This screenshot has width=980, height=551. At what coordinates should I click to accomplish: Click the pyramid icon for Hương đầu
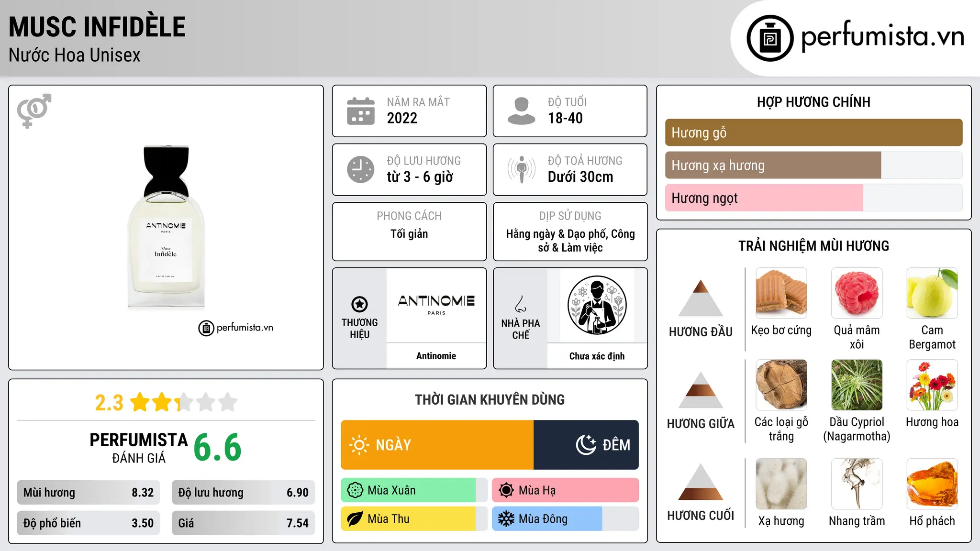pos(701,298)
